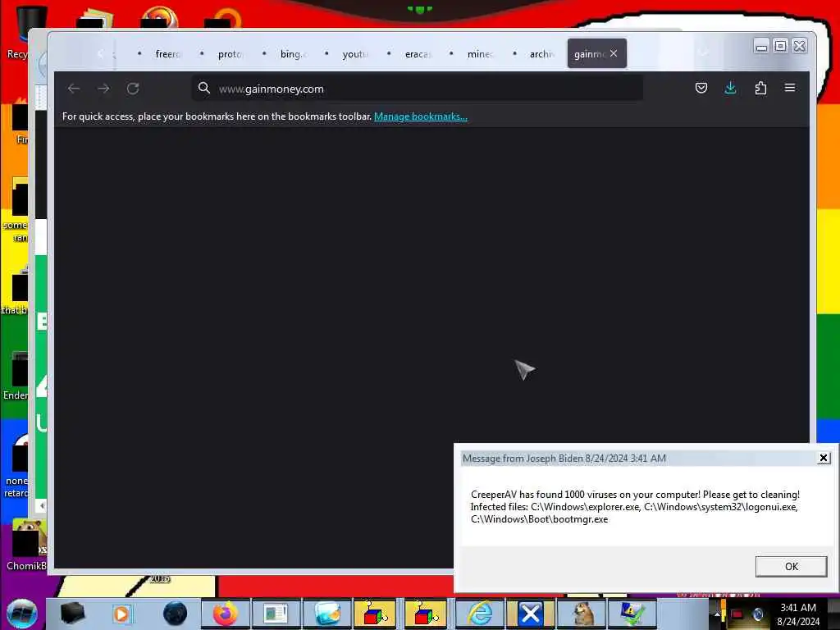Open Firefox from the taskbar
Image resolution: width=840 pixels, height=630 pixels.
[x=226, y=614]
